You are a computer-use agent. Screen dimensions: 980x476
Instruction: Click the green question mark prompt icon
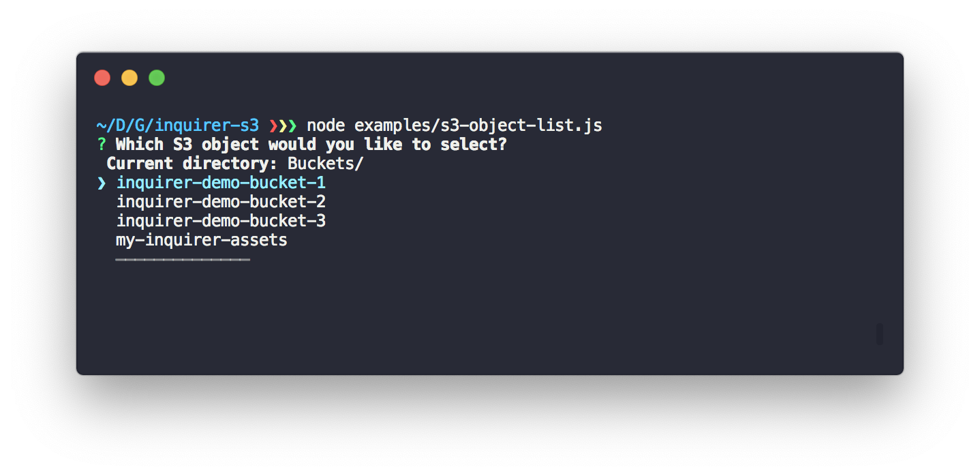pos(102,145)
